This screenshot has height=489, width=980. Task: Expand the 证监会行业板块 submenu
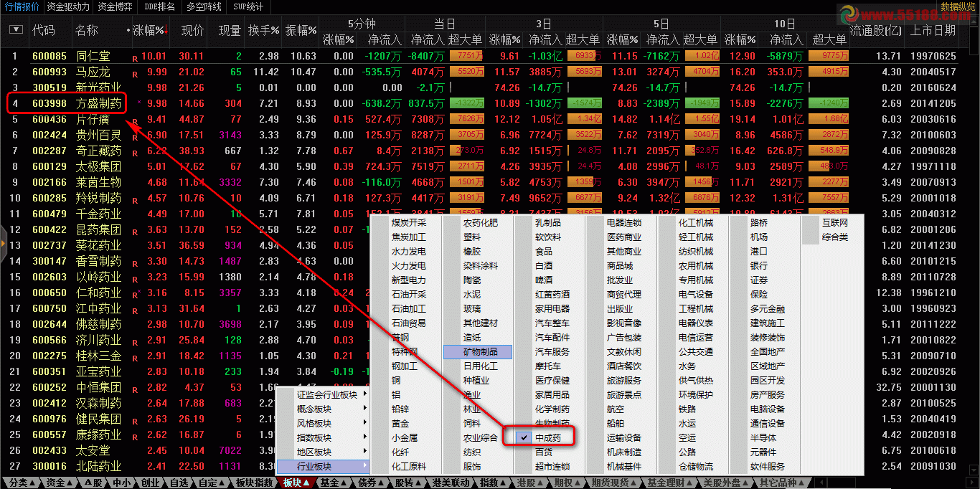(323, 394)
